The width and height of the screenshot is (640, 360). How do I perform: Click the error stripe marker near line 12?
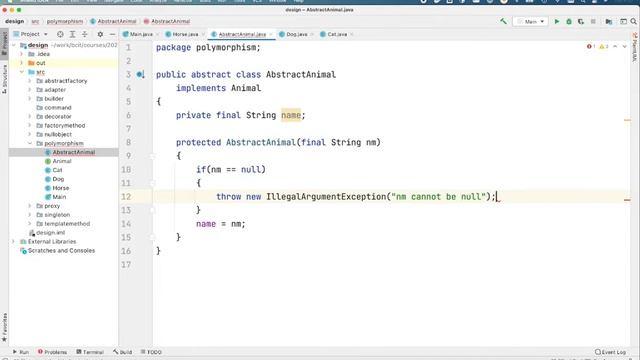(x=627, y=200)
